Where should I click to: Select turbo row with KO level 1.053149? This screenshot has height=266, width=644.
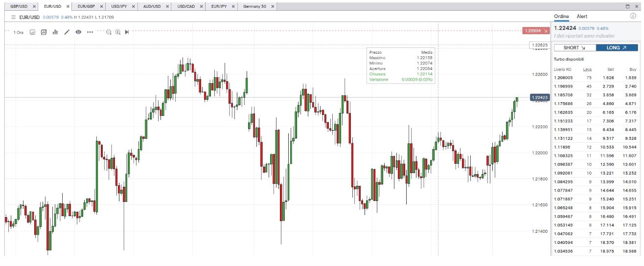pyautogui.click(x=595, y=225)
